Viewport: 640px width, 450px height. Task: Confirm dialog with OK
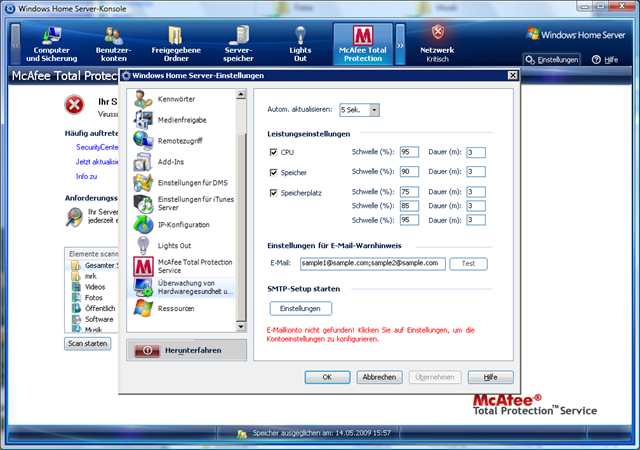327,377
